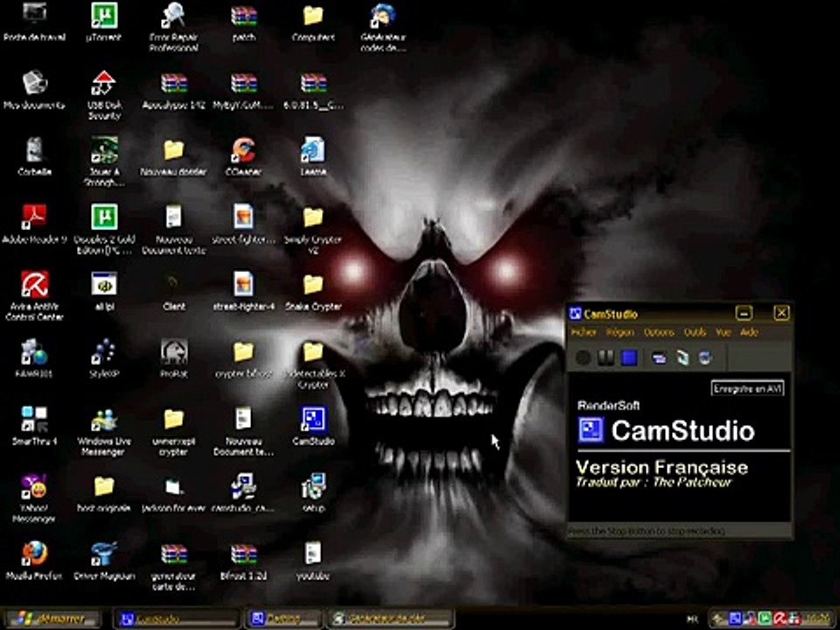Select Windows Live Messenger shortcut

click(x=104, y=431)
